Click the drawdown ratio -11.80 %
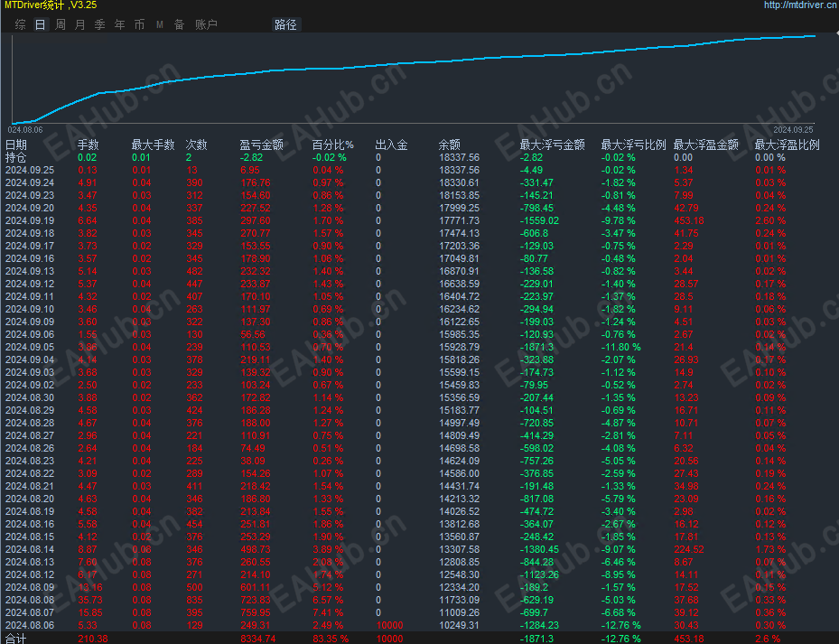Viewport: 839px width, 644px height. 620,347
